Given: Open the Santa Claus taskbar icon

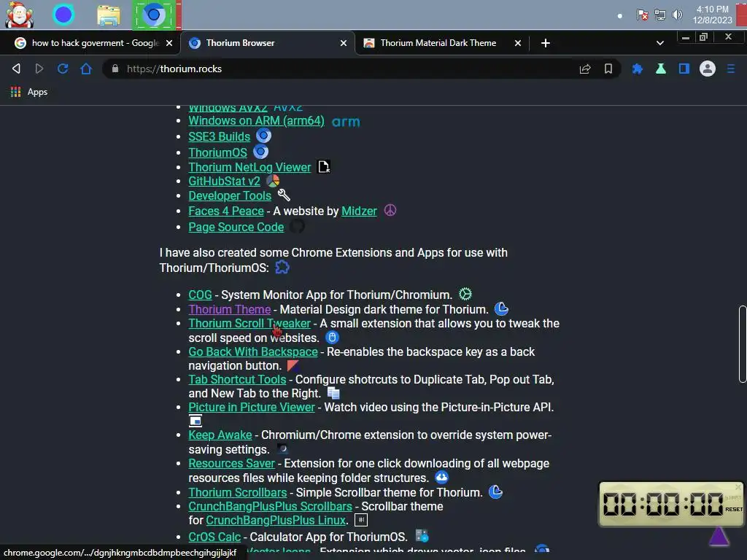Looking at the screenshot, I should coord(19,15).
